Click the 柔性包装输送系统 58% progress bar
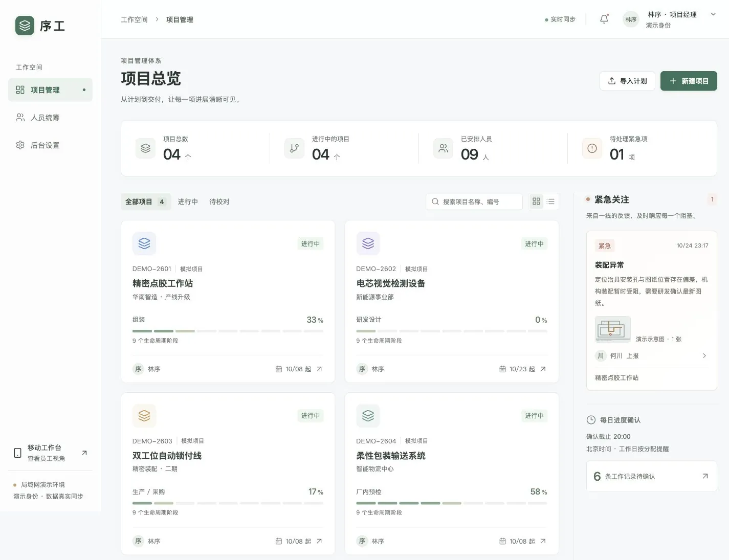The height and width of the screenshot is (560, 729). pyautogui.click(x=452, y=503)
